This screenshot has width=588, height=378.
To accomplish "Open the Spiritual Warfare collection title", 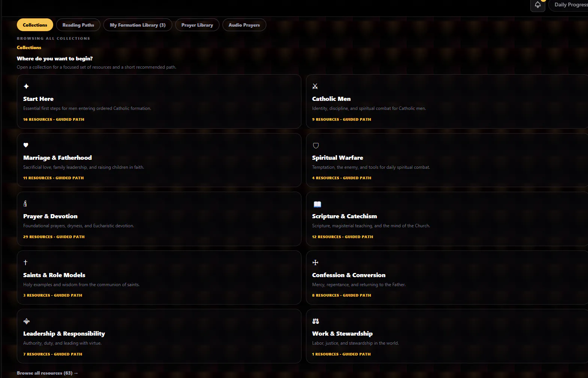I will click(337, 158).
